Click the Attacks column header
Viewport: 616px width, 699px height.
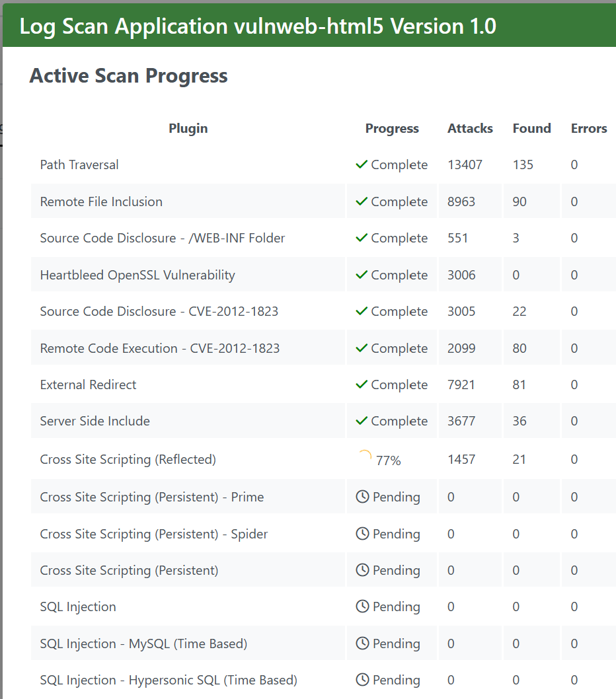[470, 128]
